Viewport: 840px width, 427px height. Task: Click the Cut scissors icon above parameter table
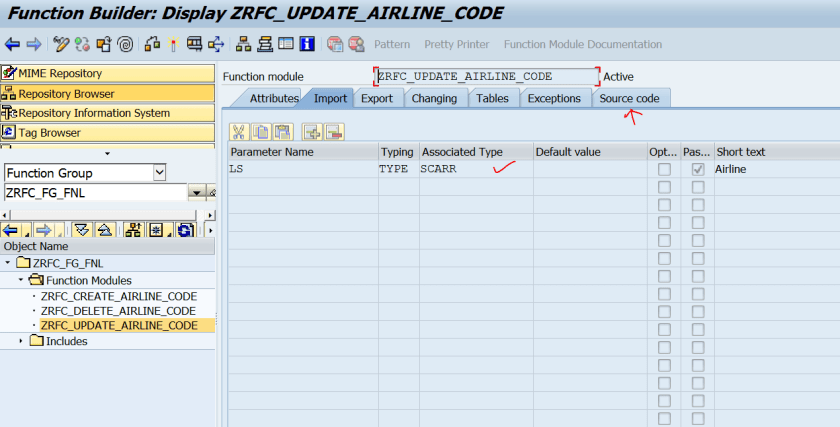tap(239, 132)
